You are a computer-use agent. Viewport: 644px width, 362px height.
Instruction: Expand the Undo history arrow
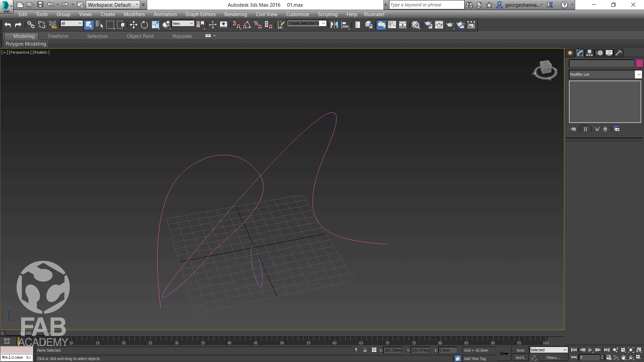58,5
